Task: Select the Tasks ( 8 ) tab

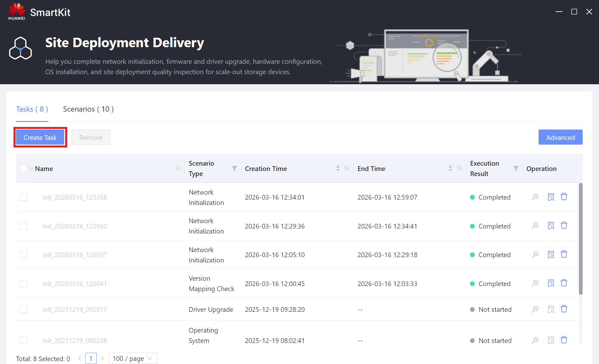Action: click(32, 109)
